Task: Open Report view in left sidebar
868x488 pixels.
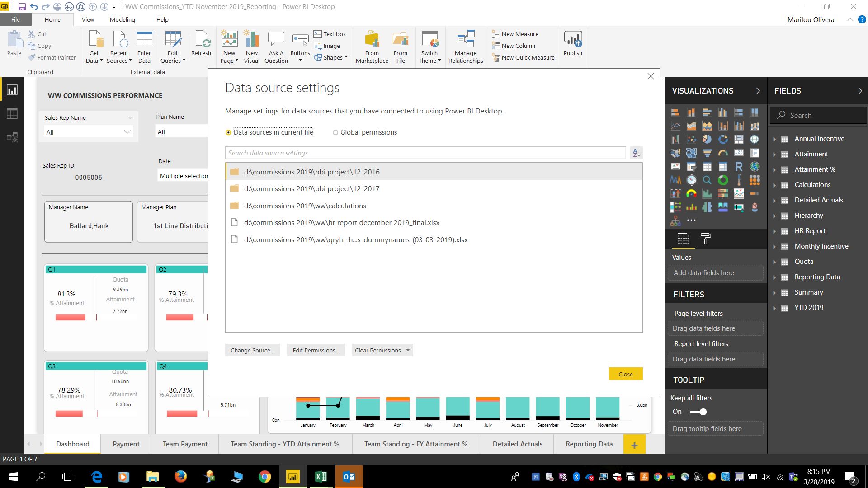Action: [12, 90]
